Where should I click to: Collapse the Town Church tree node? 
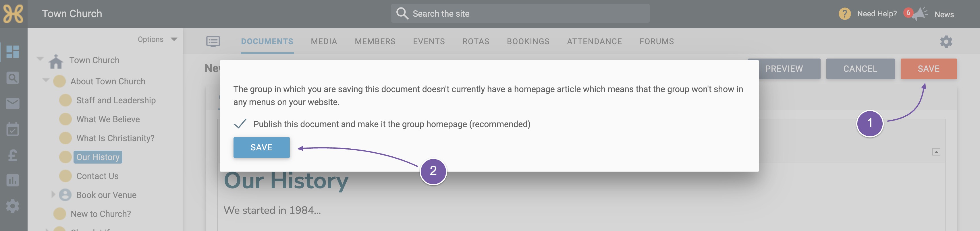(40, 59)
